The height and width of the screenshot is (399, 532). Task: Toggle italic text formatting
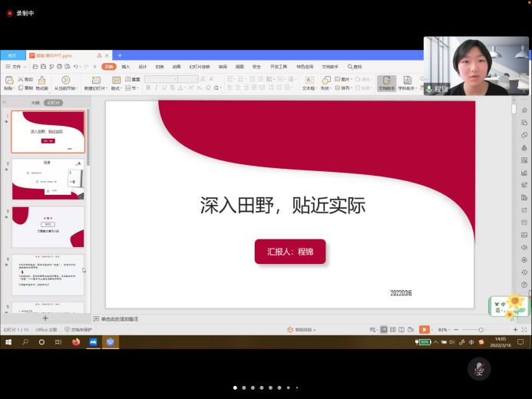(157, 88)
